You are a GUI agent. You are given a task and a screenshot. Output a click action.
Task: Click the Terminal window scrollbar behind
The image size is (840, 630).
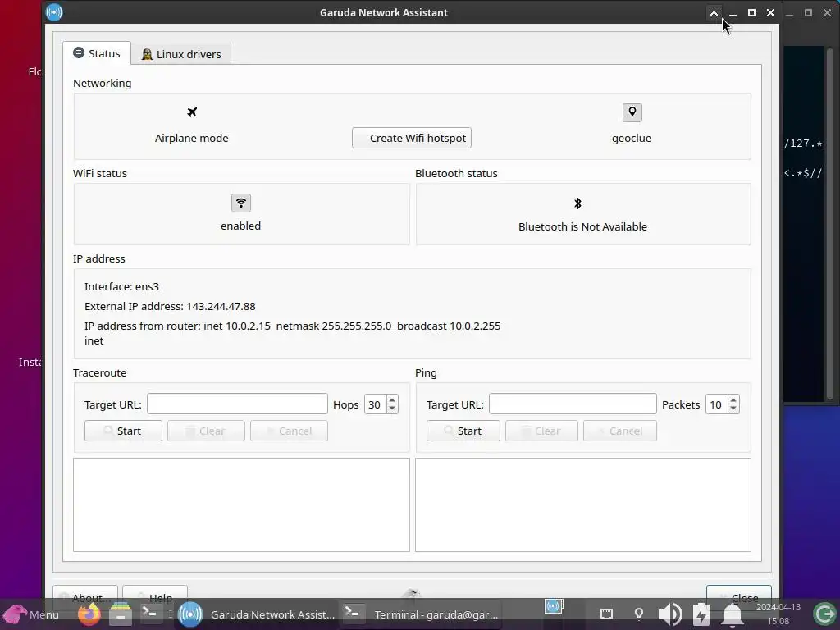tap(830, 223)
